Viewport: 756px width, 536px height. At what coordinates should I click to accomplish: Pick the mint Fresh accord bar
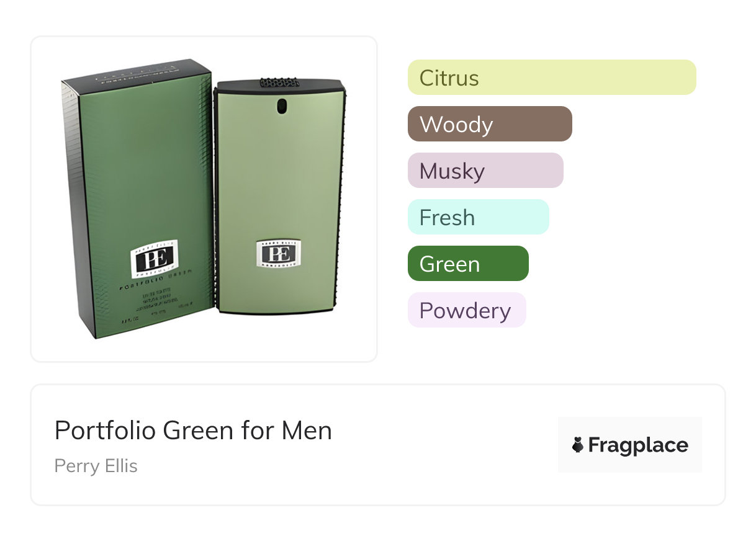coord(478,217)
